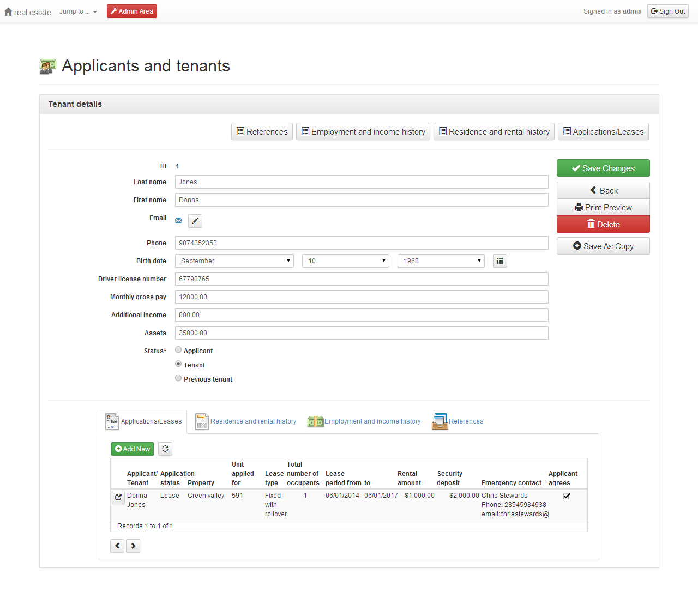The height and width of the screenshot is (616, 698).
Task: Open the birth day dropdown
Action: (345, 261)
